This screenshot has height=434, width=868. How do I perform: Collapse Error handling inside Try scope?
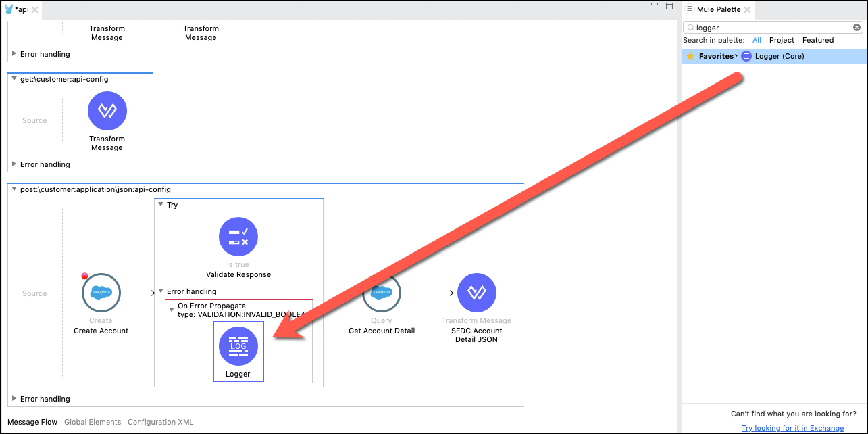tap(161, 291)
